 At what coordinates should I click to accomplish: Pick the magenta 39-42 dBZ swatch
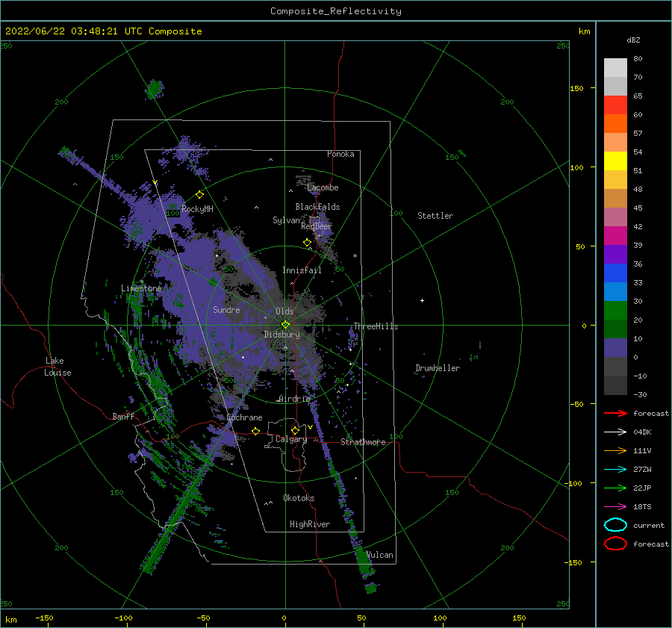[615, 236]
